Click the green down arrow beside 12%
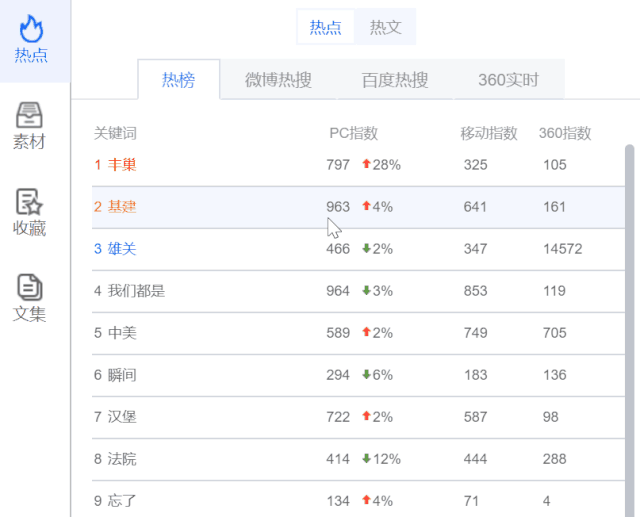 click(x=366, y=459)
